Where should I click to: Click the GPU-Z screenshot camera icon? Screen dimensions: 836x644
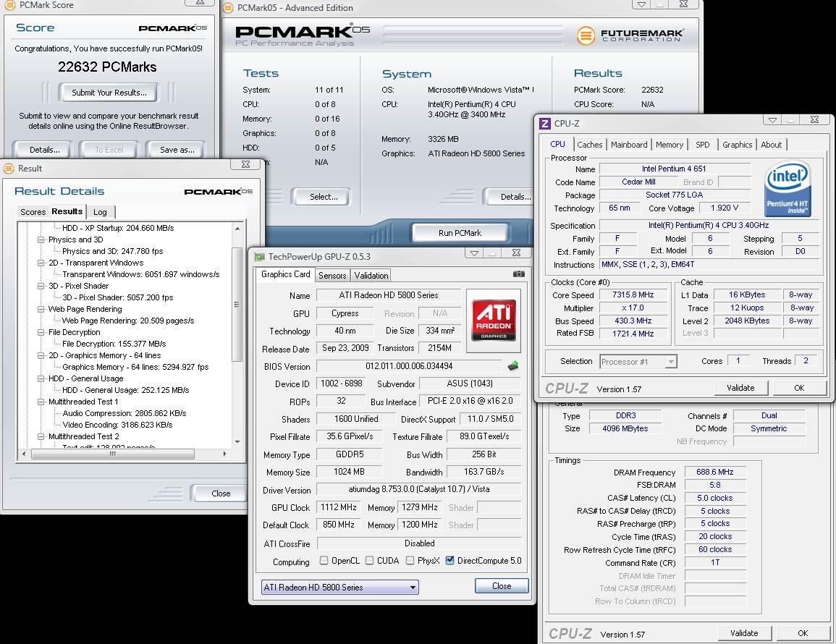click(x=518, y=274)
